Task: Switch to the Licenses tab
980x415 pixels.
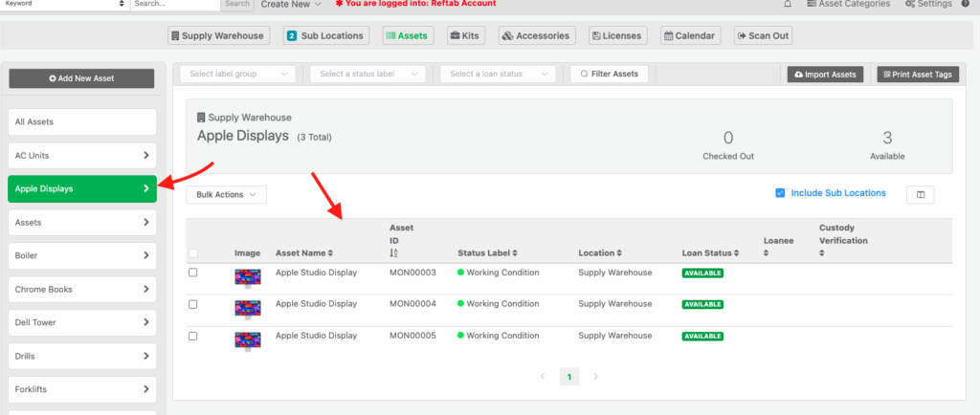Action: [x=617, y=35]
